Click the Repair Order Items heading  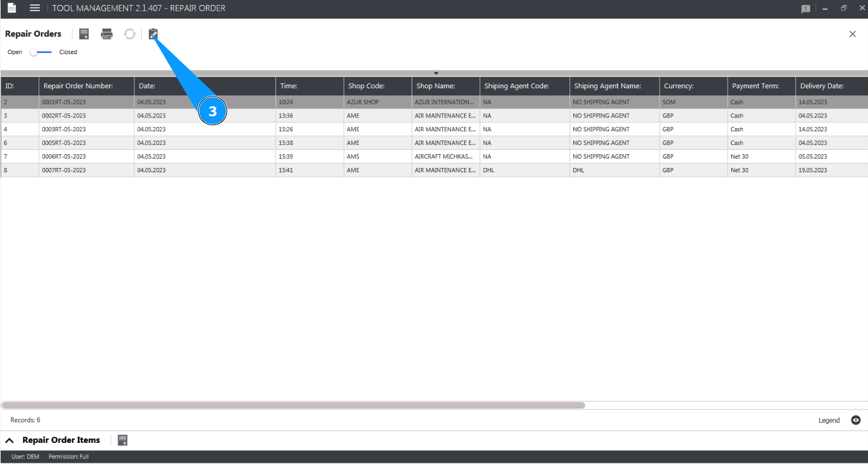tap(61, 440)
